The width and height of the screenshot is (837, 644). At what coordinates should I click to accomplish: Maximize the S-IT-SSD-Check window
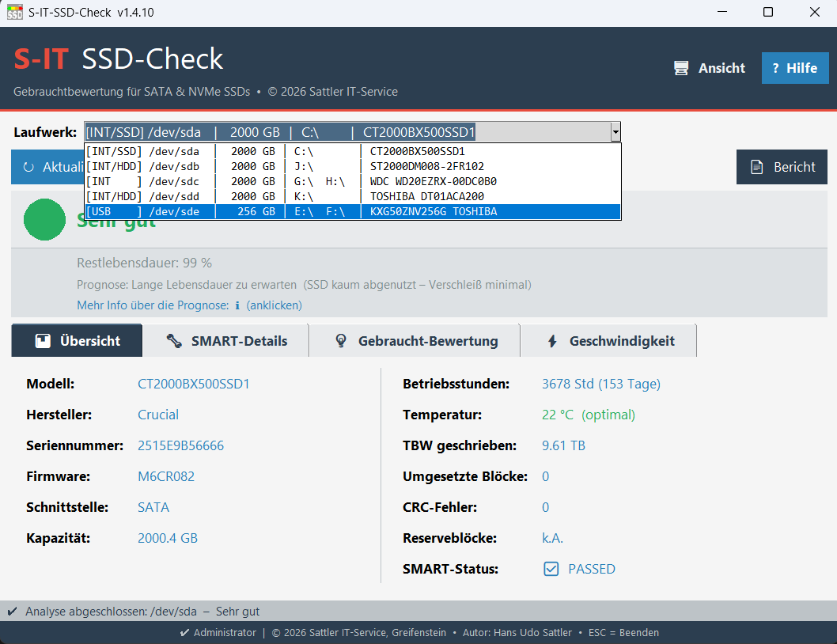[x=768, y=12]
